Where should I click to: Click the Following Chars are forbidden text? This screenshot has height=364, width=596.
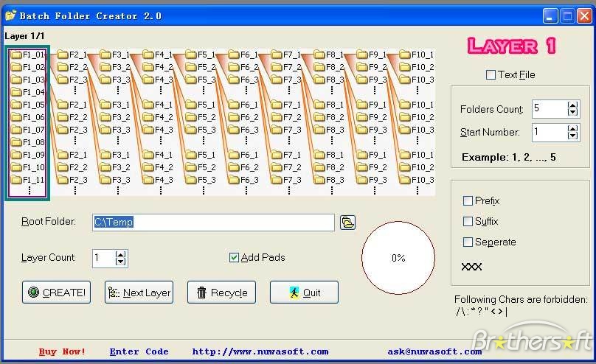tap(521, 300)
